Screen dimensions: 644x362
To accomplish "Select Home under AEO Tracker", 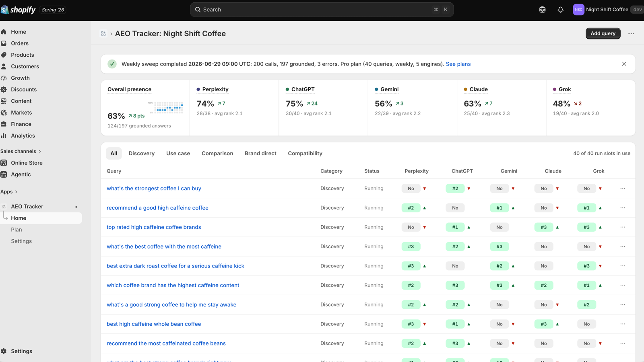I will (41, 218).
